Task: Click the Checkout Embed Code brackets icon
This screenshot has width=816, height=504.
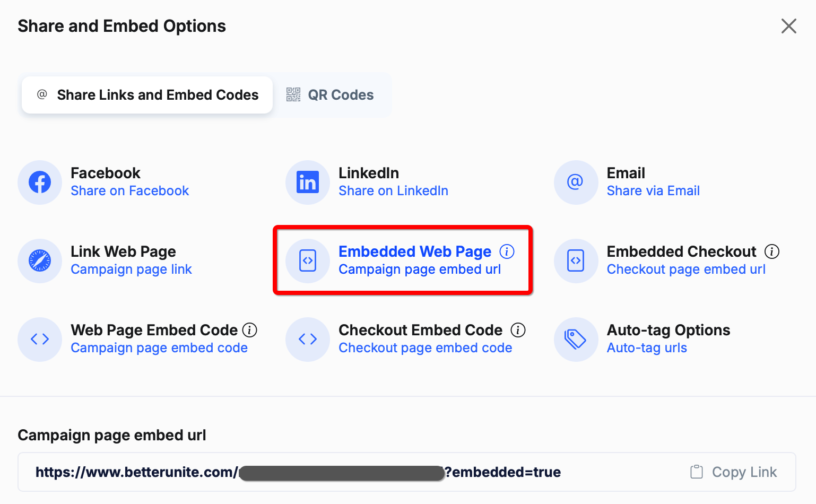Action: (x=308, y=339)
